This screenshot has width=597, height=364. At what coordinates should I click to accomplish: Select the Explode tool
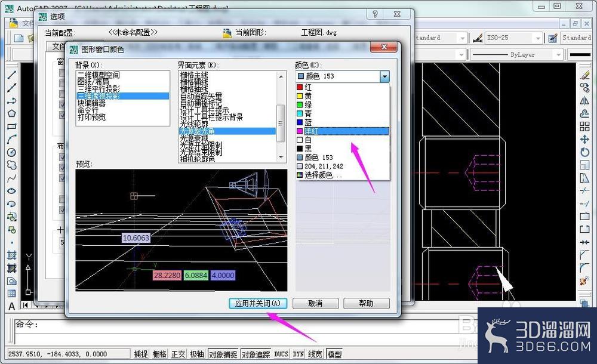coord(584,281)
